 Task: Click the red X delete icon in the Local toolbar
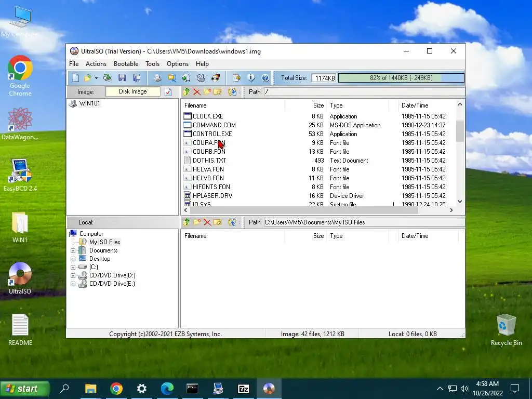(207, 222)
